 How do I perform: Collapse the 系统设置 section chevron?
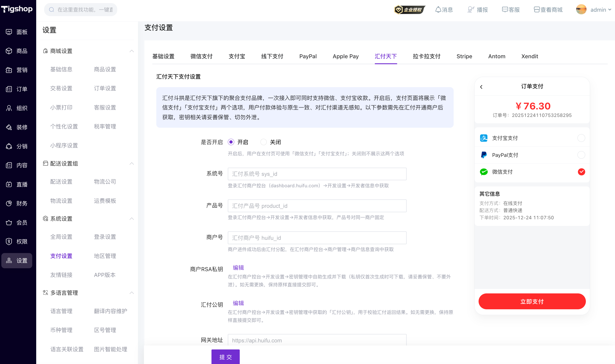click(132, 219)
